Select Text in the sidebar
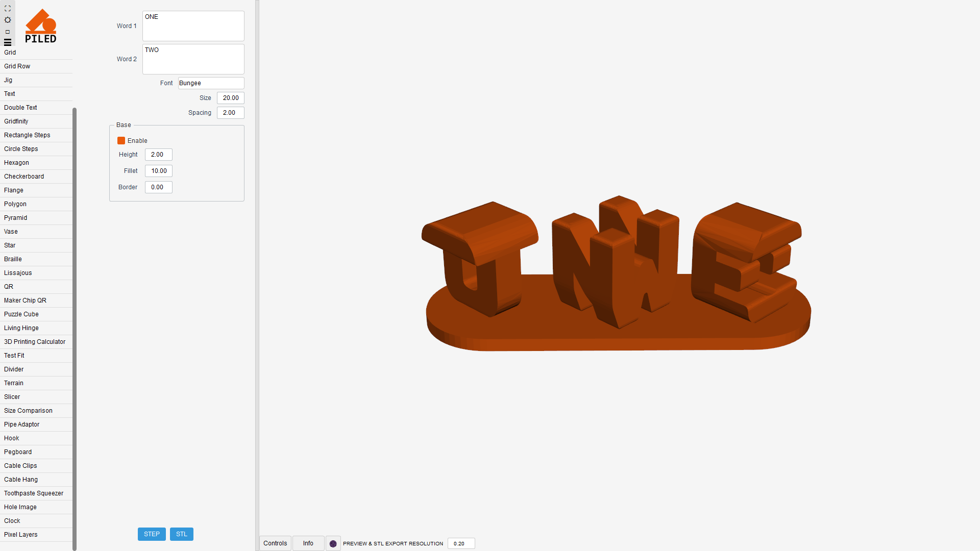980x551 pixels. (x=36, y=94)
